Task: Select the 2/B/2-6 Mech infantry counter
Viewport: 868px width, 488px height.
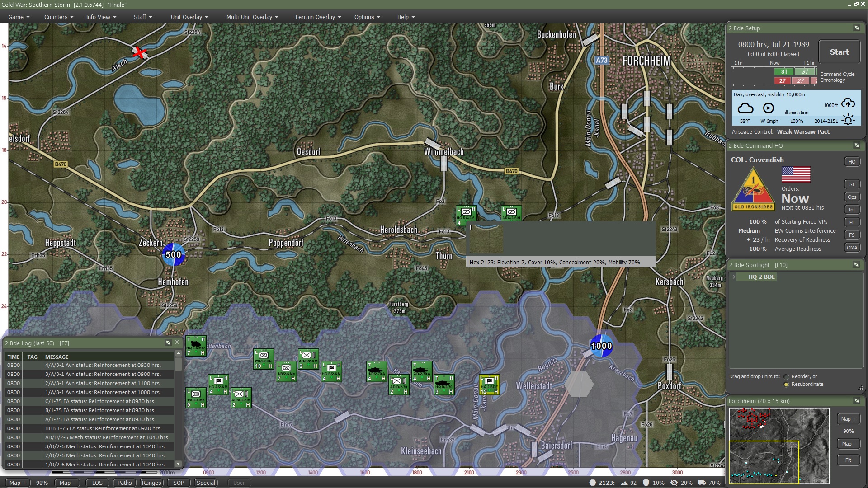Action: click(264, 359)
